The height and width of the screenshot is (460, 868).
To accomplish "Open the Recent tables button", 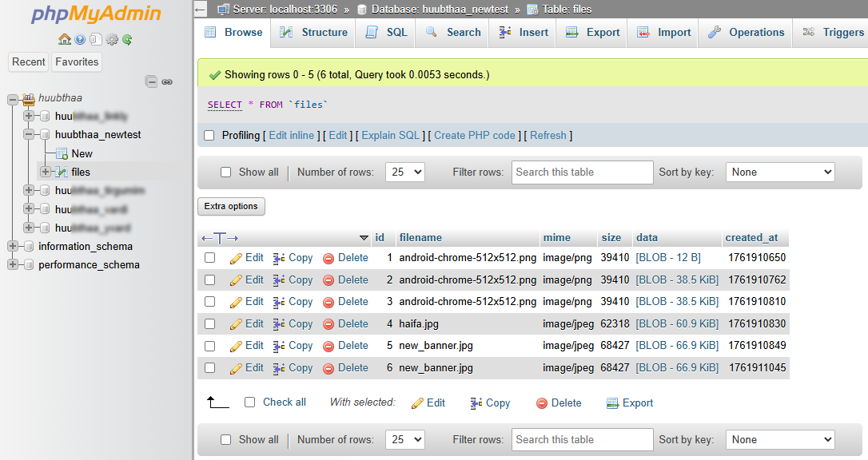I will 29,62.
